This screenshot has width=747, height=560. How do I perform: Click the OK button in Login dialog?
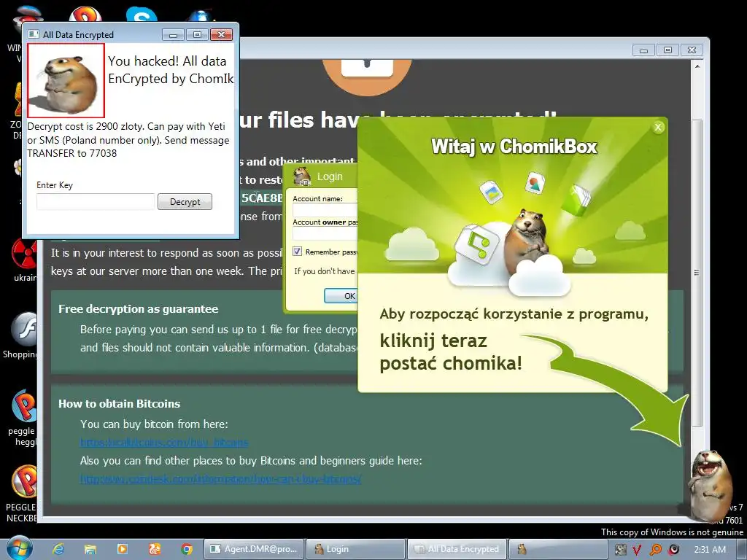pos(341,296)
